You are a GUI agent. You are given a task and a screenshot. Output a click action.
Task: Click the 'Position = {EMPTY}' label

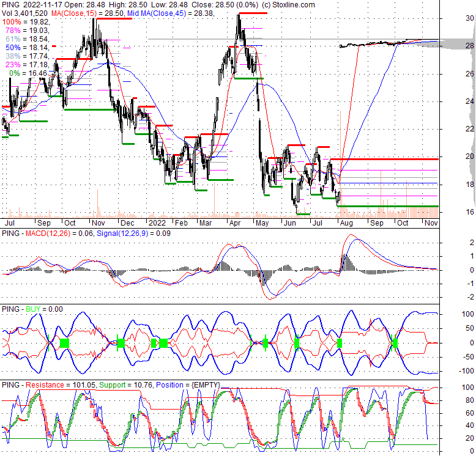(x=188, y=384)
